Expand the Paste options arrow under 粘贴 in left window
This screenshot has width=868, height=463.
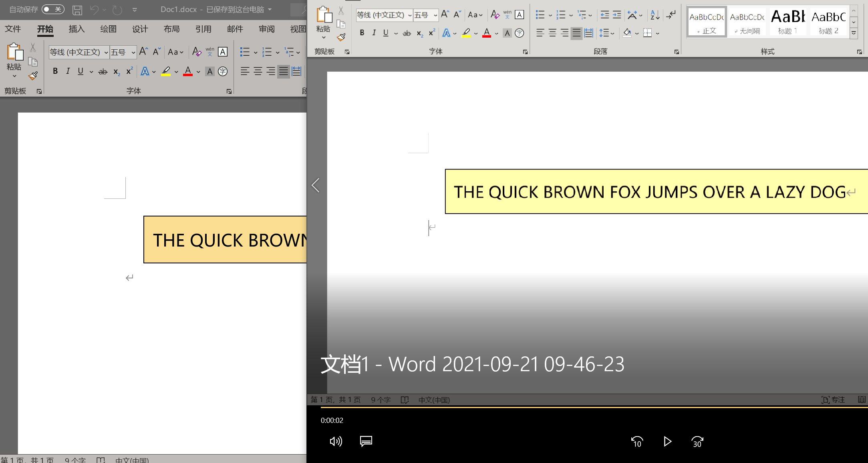click(x=14, y=76)
